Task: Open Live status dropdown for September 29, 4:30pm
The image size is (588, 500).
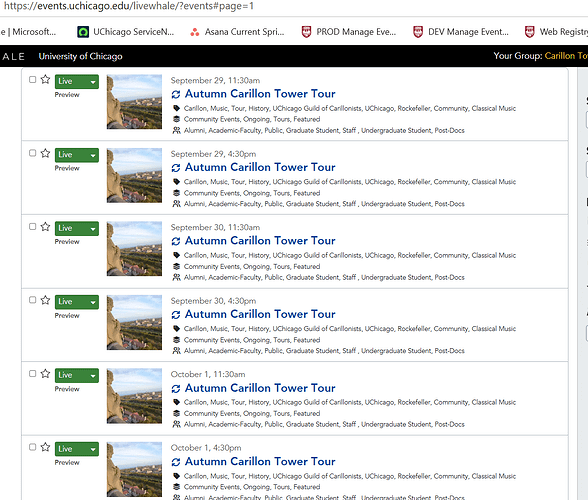Action: coord(77,155)
